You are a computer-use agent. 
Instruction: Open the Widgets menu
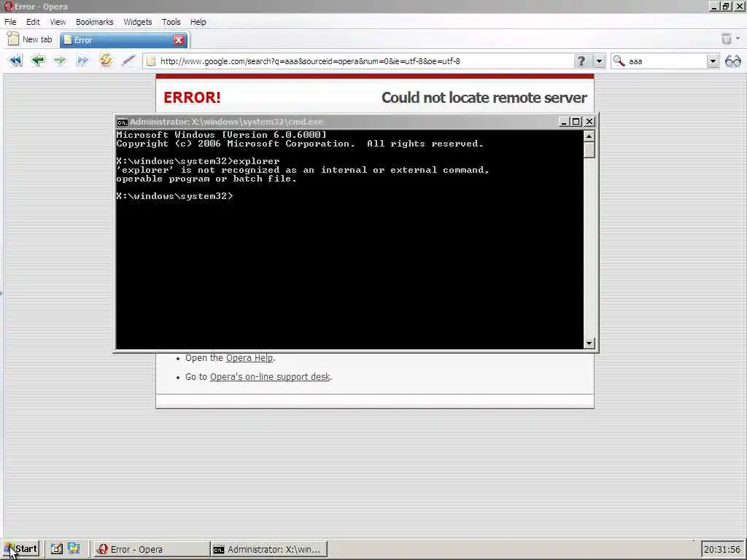pos(138,22)
